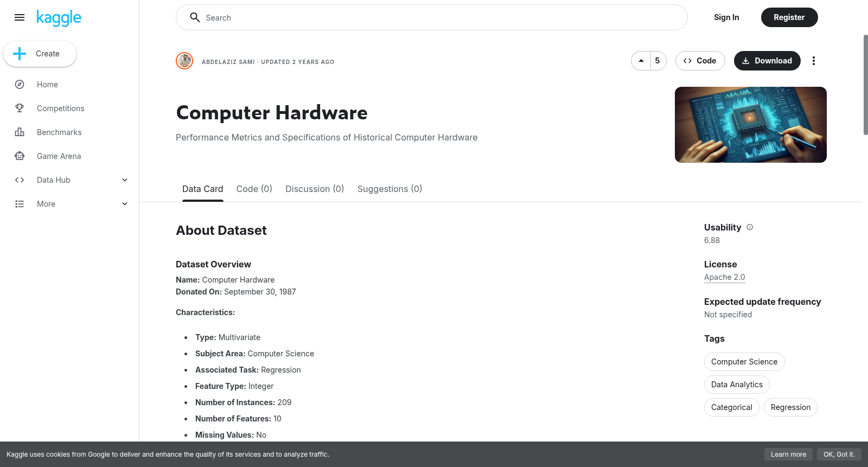The height and width of the screenshot is (467, 868).
Task: Click the usability value 6.88
Action: coord(712,240)
